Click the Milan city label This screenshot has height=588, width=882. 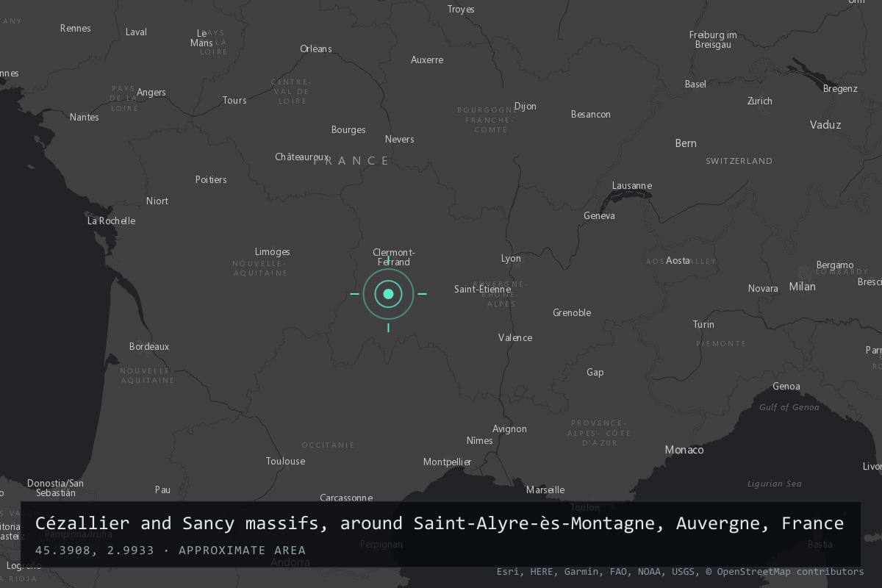pyautogui.click(x=803, y=287)
